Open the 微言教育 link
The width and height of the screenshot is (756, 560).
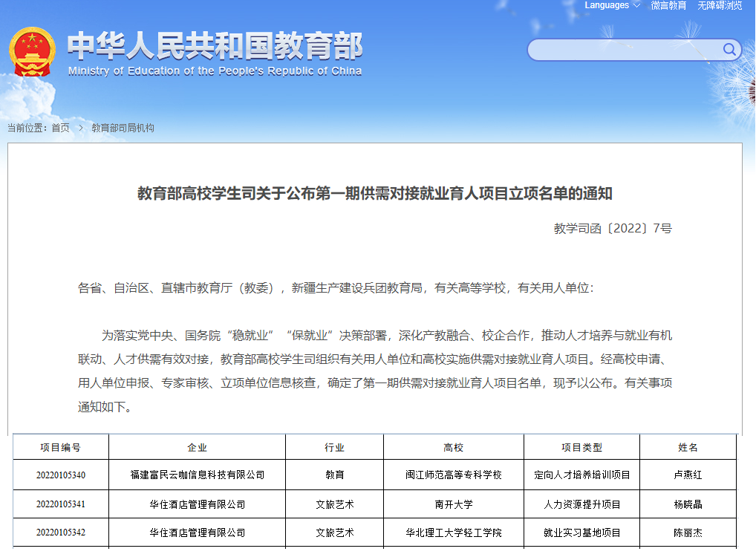[668, 5]
